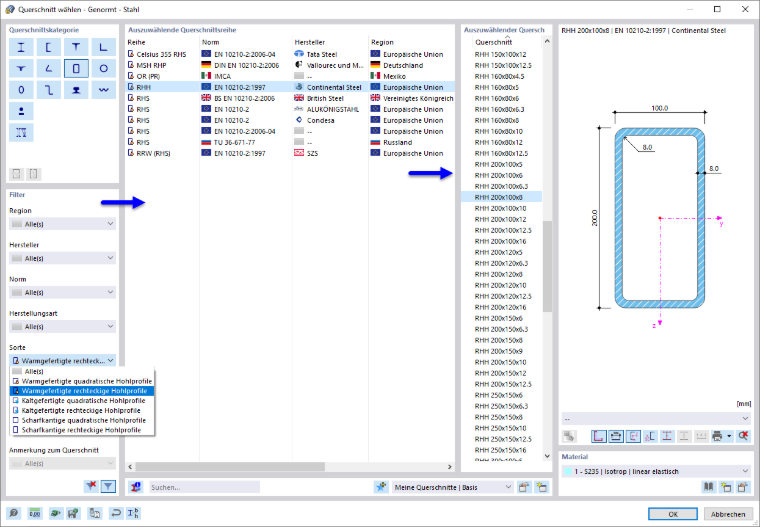Image resolution: width=760 pixels, height=527 pixels.
Task: Edit the selected material icon
Action: click(742, 487)
